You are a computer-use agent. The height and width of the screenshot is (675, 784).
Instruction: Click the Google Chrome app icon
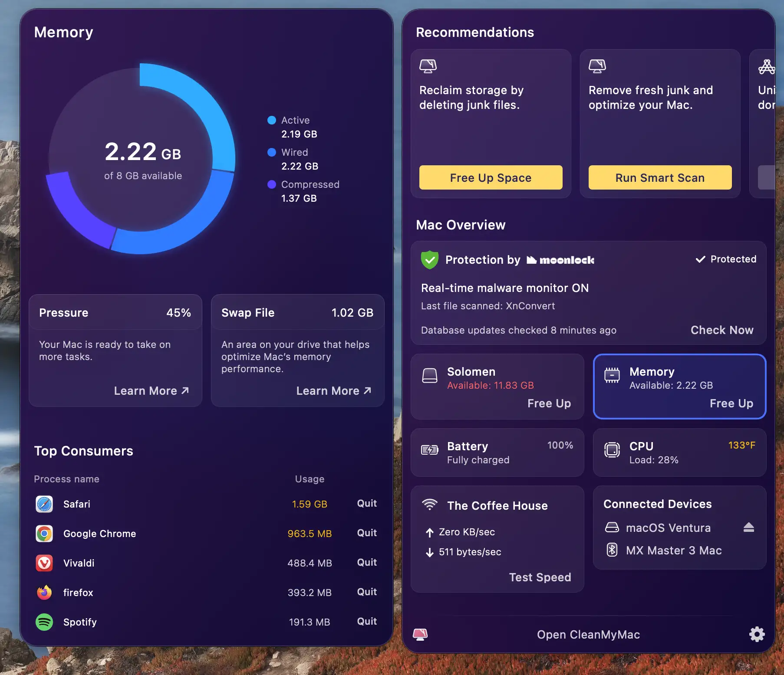(44, 534)
